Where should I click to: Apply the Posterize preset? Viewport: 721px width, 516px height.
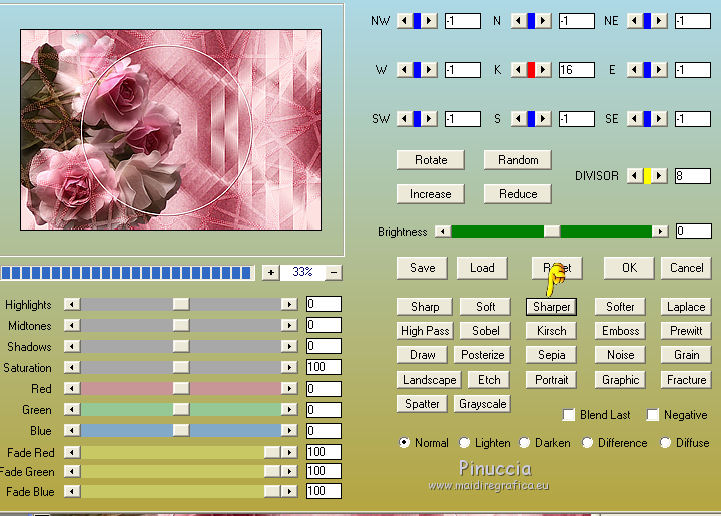pos(482,355)
